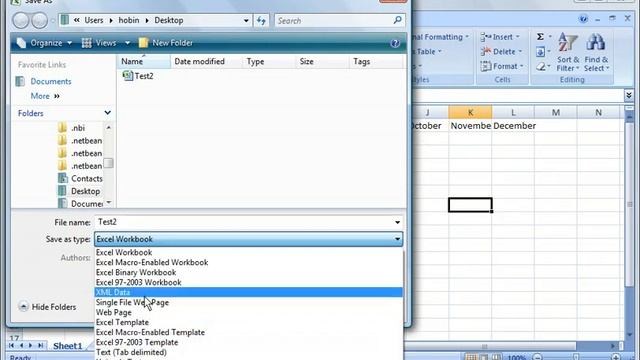Click the Clear eraser icon in Excel
The height and width of the screenshot is (360, 640).
point(541,67)
